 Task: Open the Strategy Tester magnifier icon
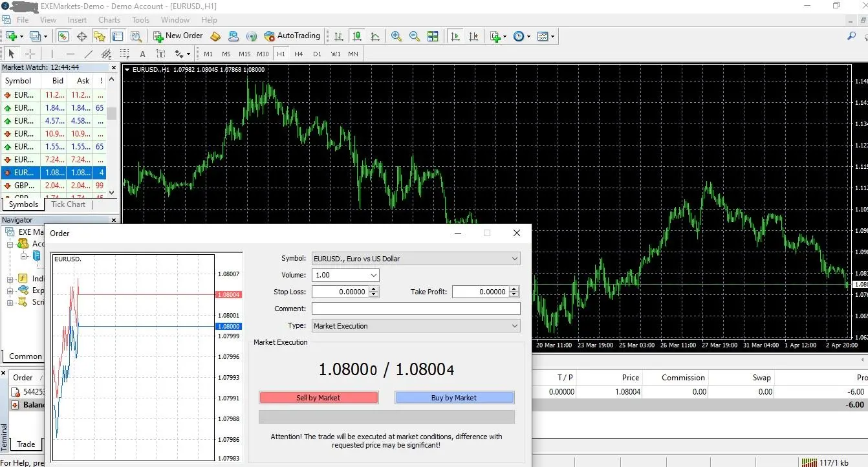pos(135,36)
